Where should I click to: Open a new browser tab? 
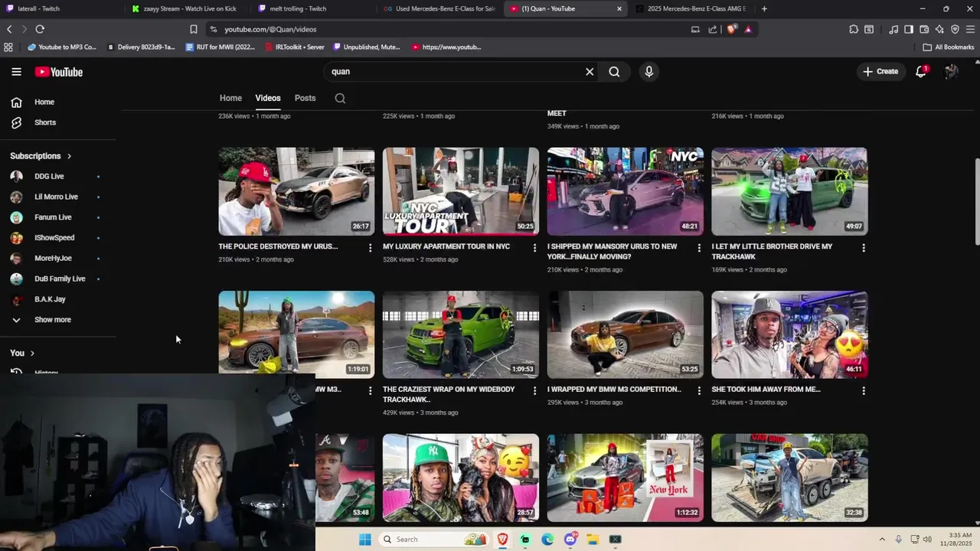pos(764,8)
